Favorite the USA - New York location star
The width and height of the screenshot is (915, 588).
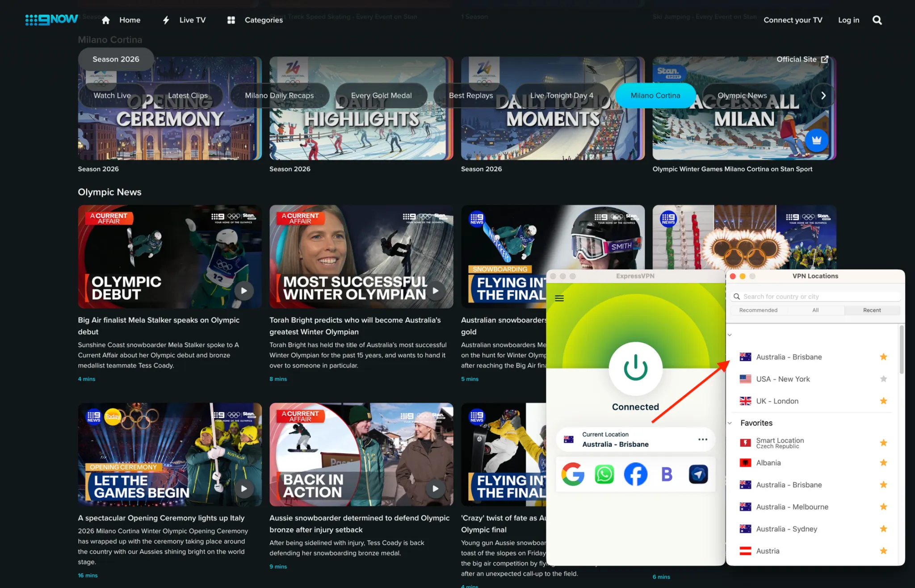point(884,378)
